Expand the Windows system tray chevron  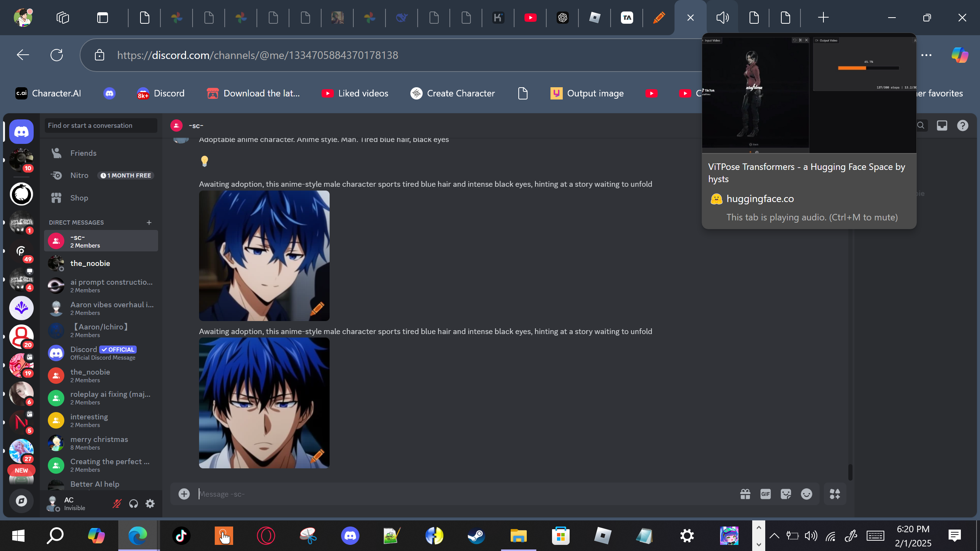(774, 536)
